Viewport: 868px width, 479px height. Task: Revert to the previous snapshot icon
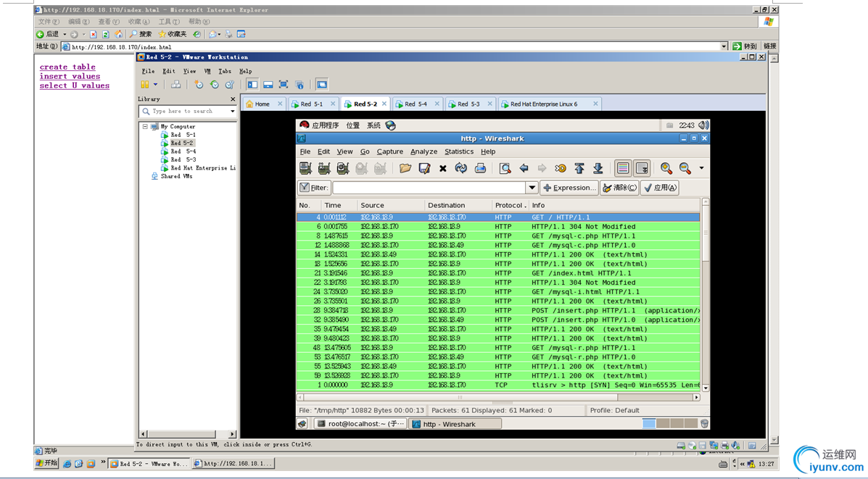(214, 85)
